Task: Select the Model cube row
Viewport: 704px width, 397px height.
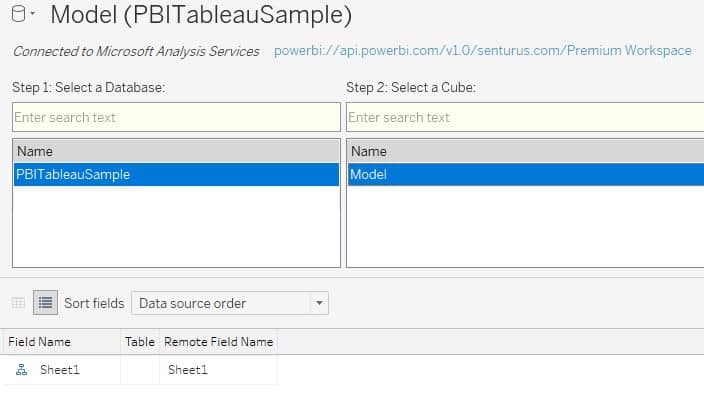Action: (x=526, y=174)
